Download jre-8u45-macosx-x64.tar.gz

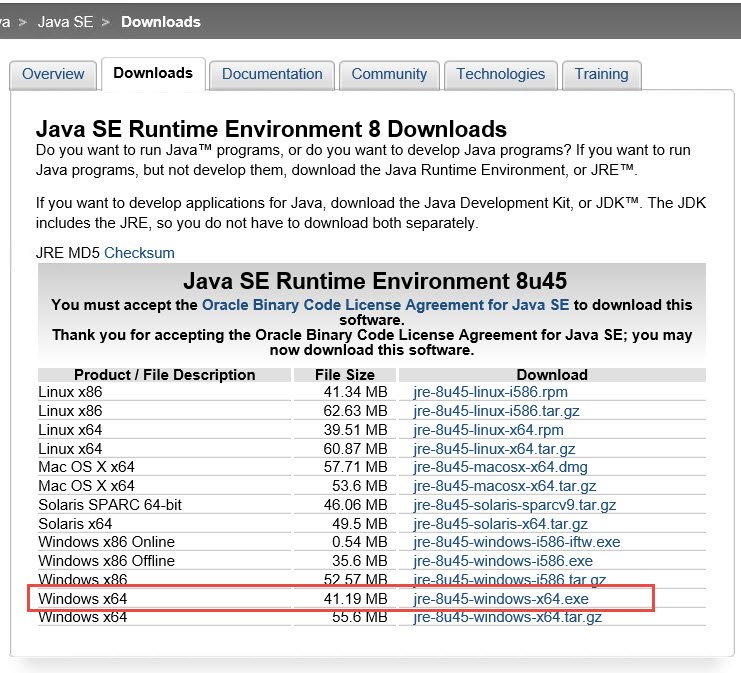504,486
